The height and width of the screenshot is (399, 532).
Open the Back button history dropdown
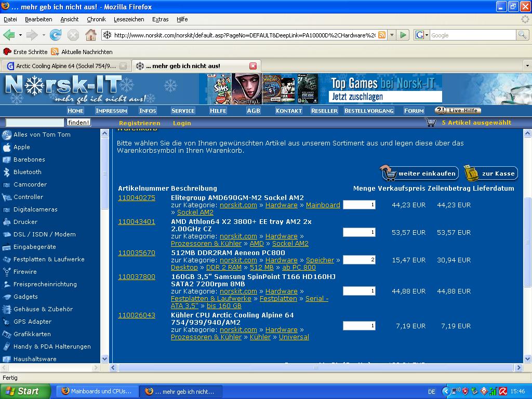click(20, 35)
